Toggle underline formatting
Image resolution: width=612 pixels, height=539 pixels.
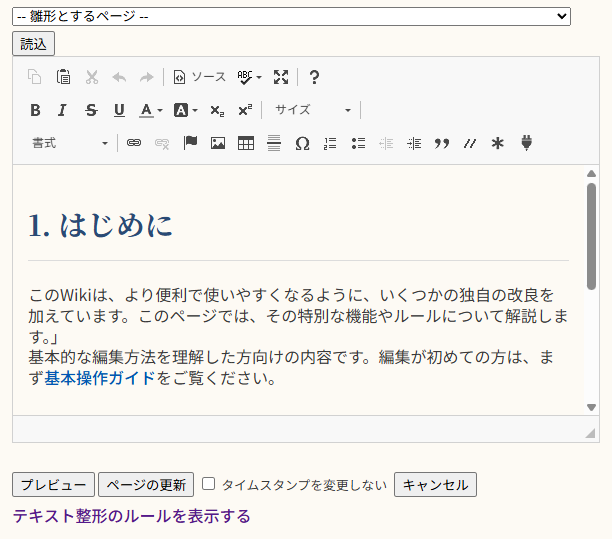(119, 110)
